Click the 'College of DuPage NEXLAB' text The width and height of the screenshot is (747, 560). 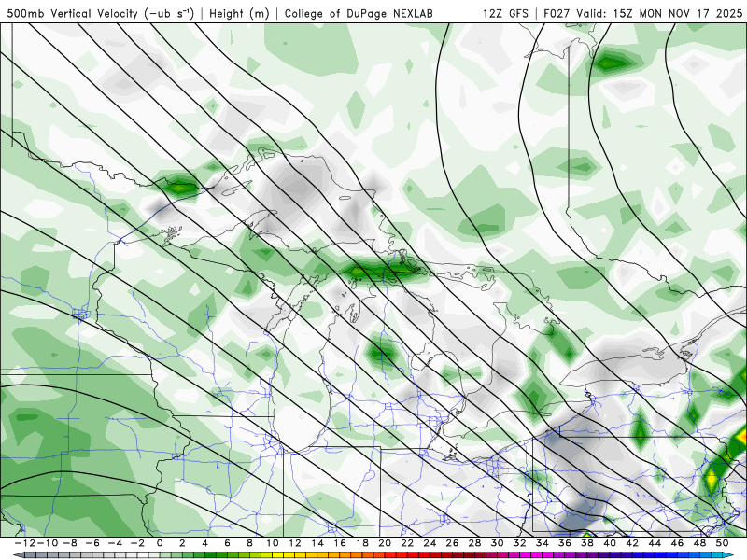pyautogui.click(x=359, y=14)
